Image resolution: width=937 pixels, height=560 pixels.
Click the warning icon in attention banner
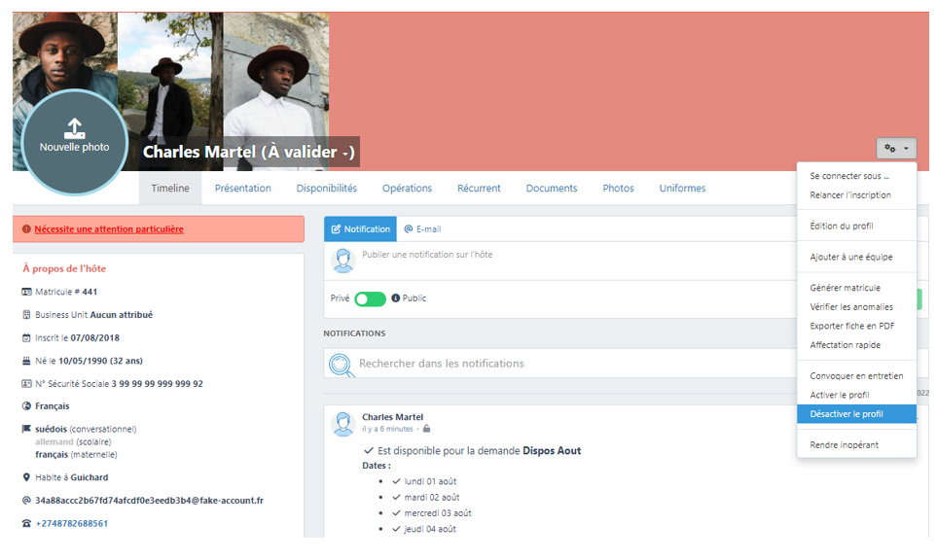tap(26, 229)
